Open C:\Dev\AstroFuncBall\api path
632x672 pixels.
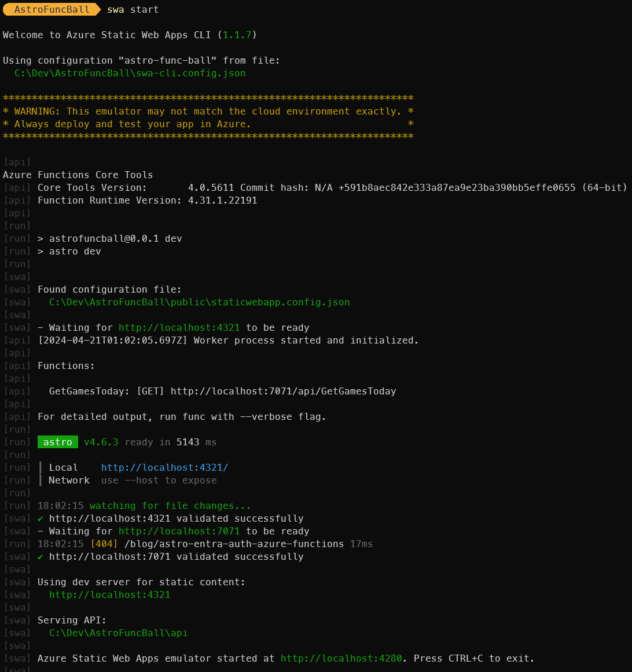click(118, 633)
